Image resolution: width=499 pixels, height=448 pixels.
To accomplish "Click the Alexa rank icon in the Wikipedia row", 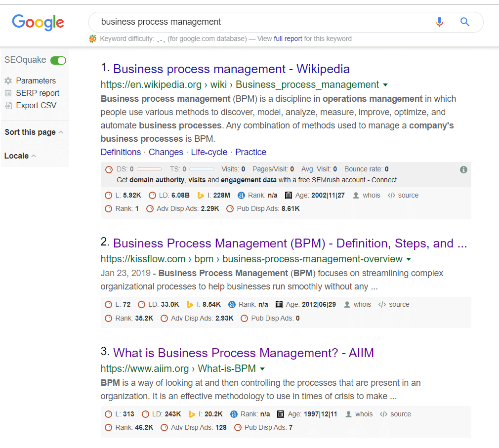I will click(x=241, y=196).
